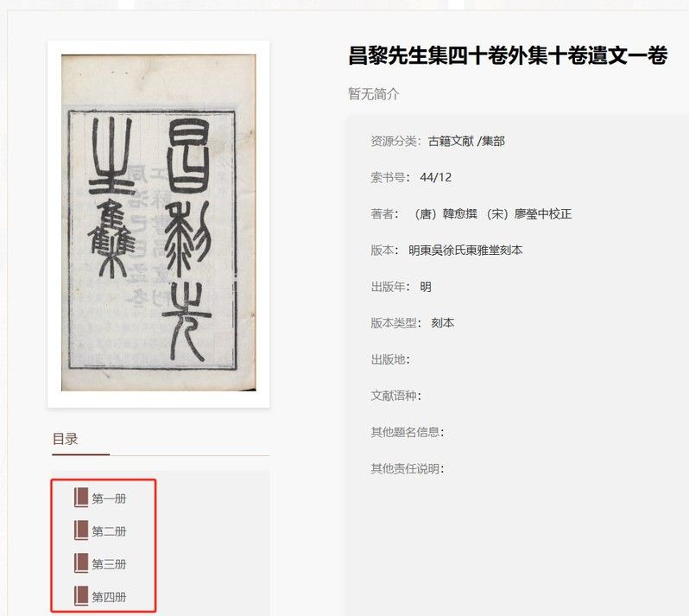689x616 pixels.
Task: Click the book icon beside 第三册
Action: (x=81, y=563)
